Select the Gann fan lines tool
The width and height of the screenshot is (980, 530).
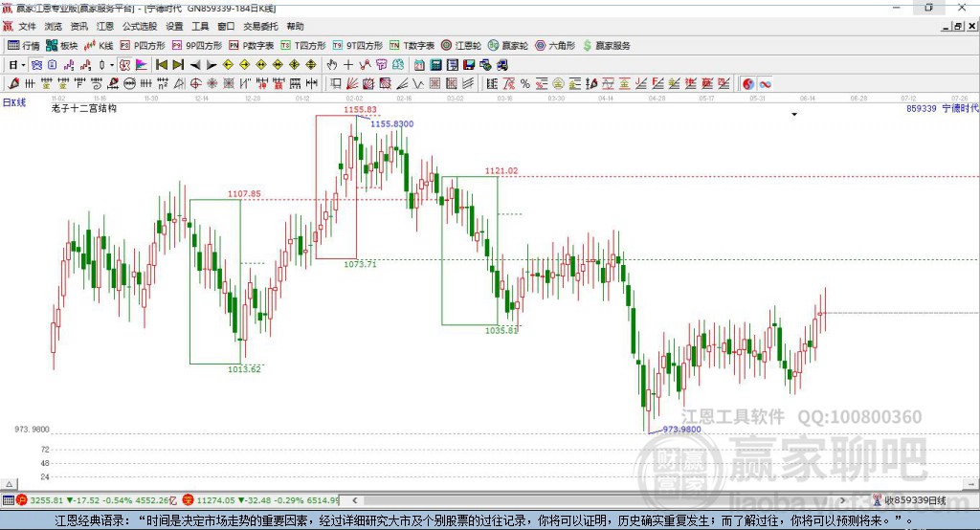[352, 84]
